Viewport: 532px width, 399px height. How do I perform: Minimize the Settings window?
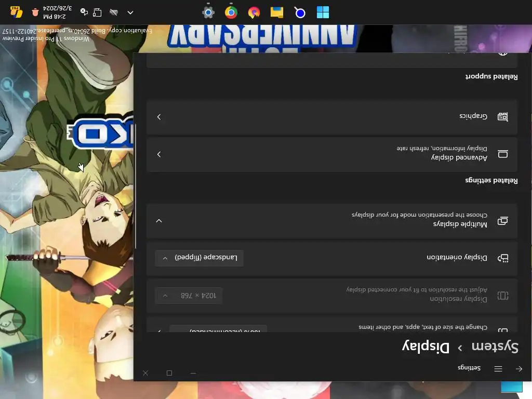[193, 373]
